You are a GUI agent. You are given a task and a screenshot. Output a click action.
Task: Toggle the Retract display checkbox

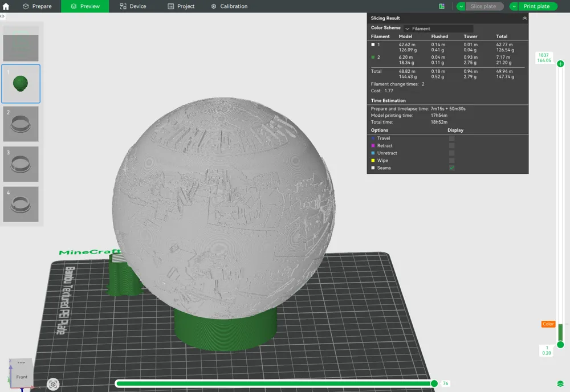(x=451, y=146)
